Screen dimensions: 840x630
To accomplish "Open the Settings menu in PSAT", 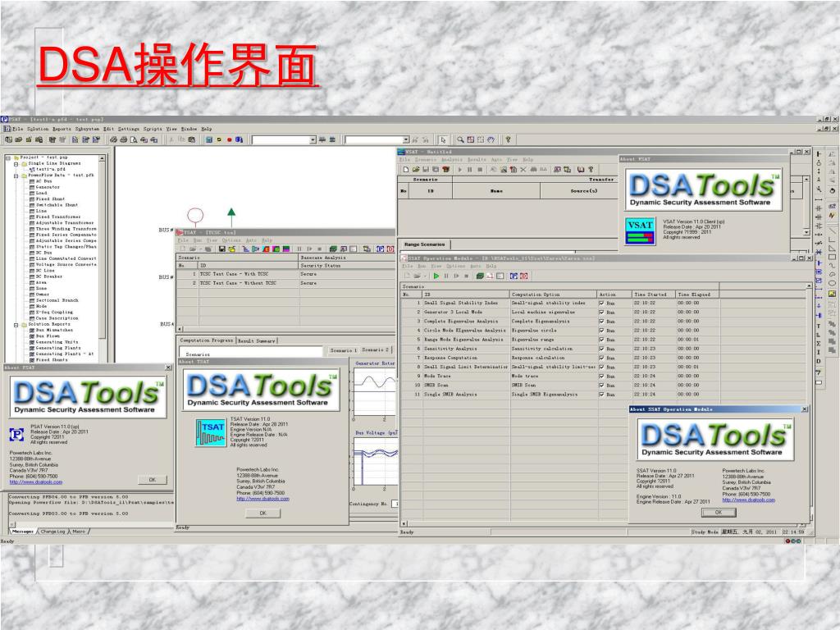I will tap(129, 129).
